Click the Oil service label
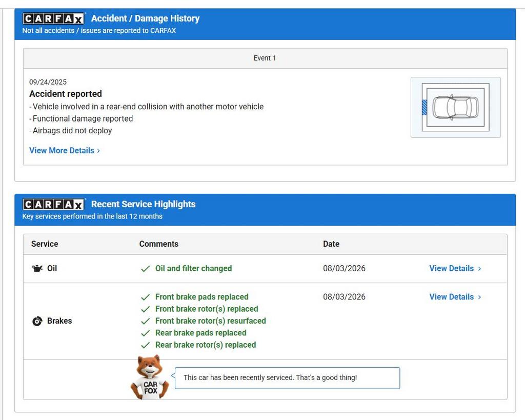Viewport: 525px width, 420px height. pyautogui.click(x=52, y=268)
